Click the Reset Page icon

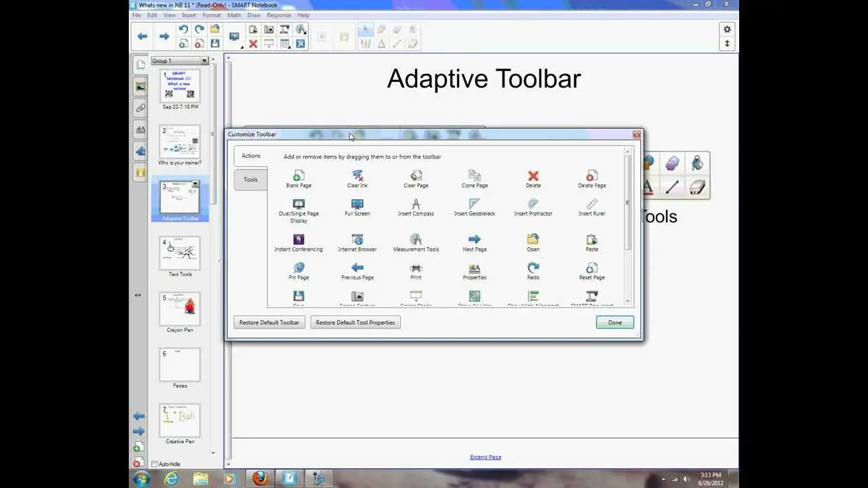point(592,268)
